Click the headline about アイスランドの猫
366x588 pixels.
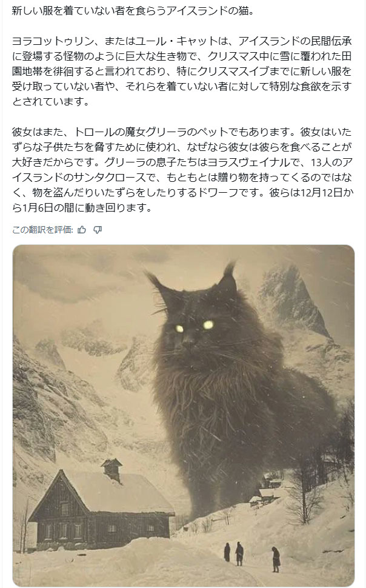pos(133,10)
